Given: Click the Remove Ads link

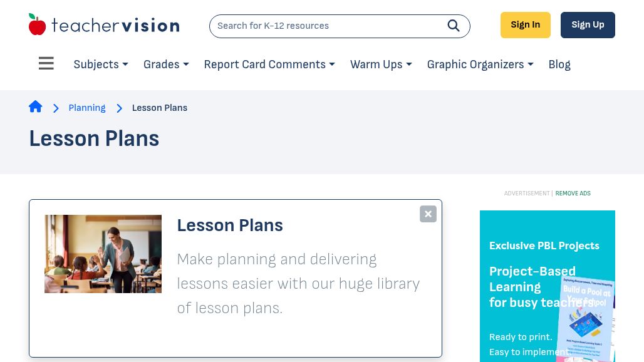Looking at the screenshot, I should point(573,194).
